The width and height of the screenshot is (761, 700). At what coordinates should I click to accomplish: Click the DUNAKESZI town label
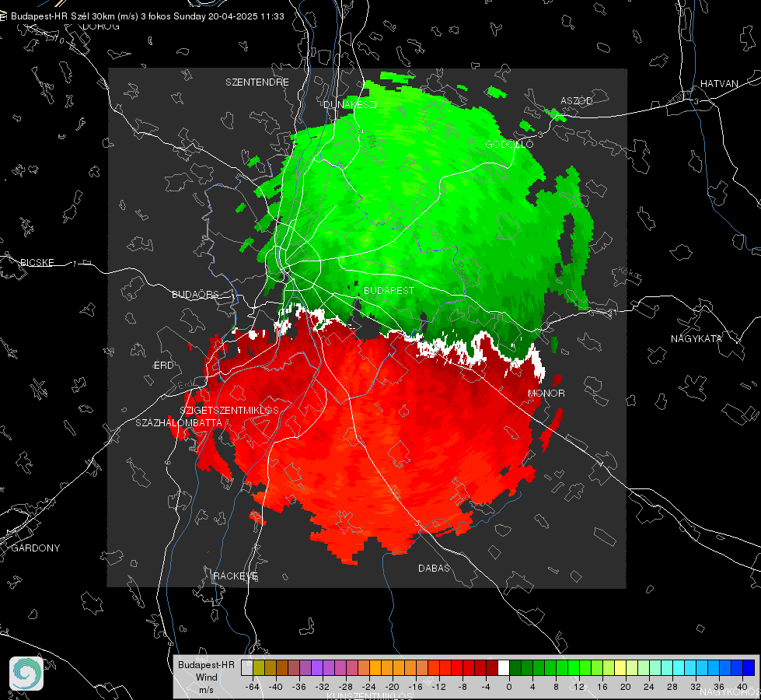350,104
